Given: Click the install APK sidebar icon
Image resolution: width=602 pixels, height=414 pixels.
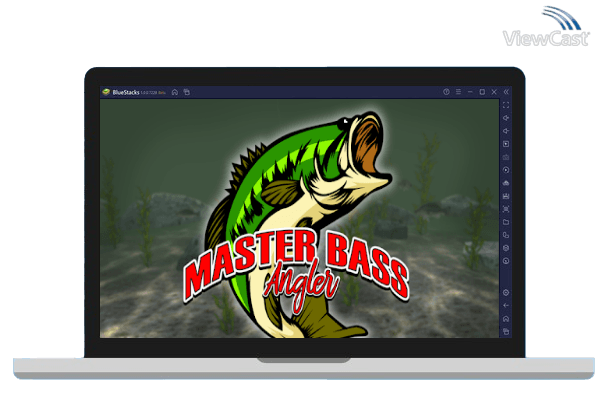Looking at the screenshot, I should pos(506,196).
